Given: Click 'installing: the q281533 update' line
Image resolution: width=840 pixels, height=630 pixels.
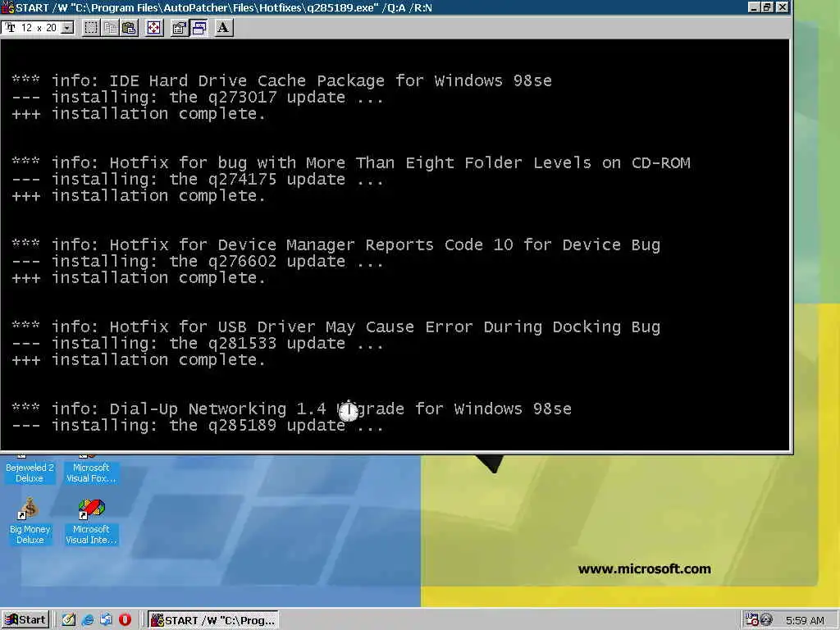Looking at the screenshot, I should tap(198, 344).
